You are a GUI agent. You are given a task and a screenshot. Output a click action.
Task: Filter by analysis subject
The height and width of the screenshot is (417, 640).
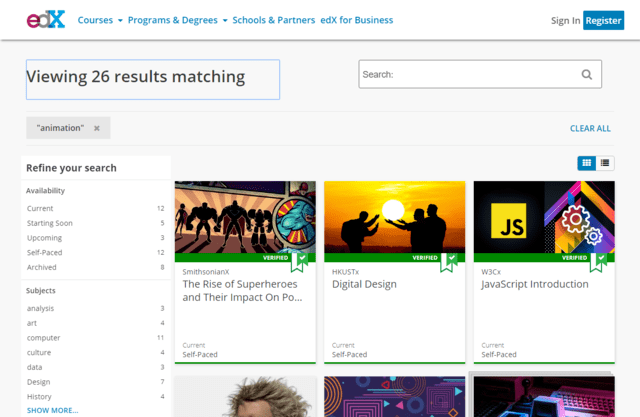click(x=96, y=308)
